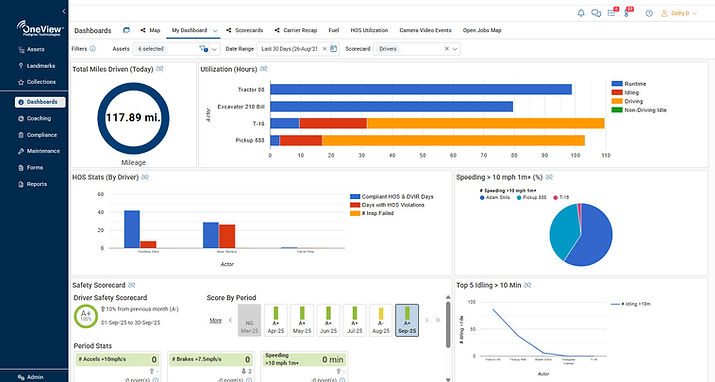715x382 pixels.
Task: Switch to the HOS Utilization tab
Action: 369,30
